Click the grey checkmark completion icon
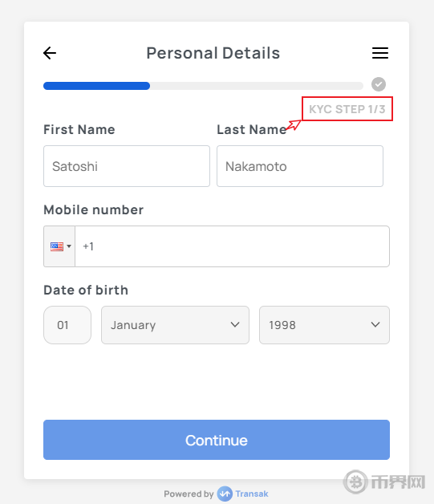 [x=379, y=84]
